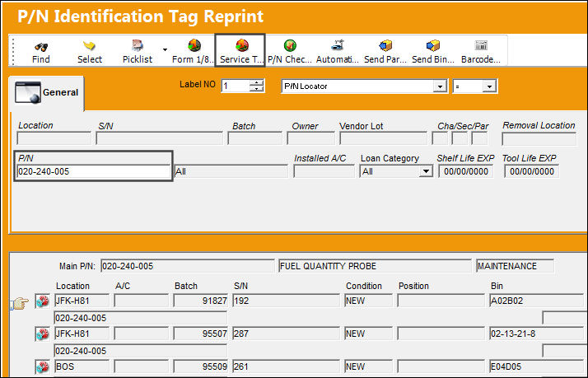
Task: Click the Shelf Life EXP date field
Action: [x=465, y=171]
